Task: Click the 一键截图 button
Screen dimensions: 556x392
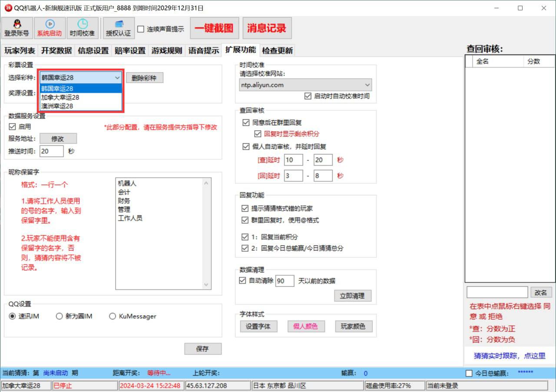Action: coord(214,28)
